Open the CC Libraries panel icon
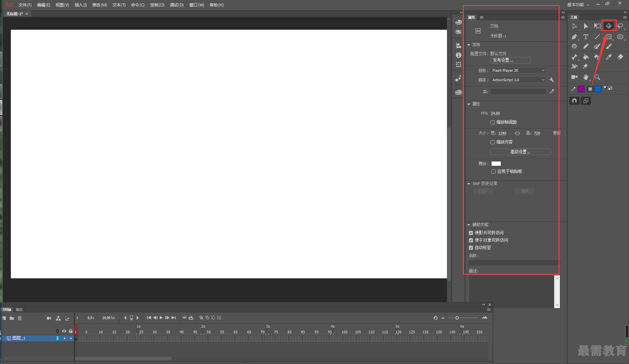The height and width of the screenshot is (364, 629). click(458, 92)
